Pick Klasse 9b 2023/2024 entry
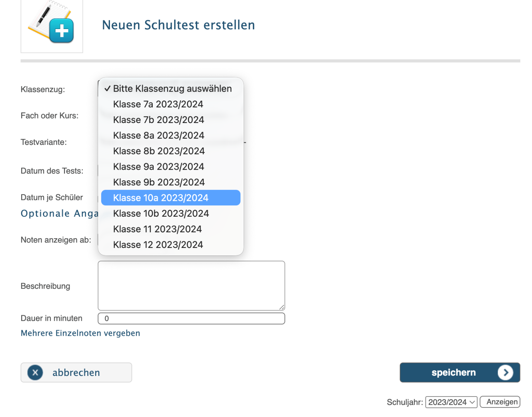 pos(159,182)
